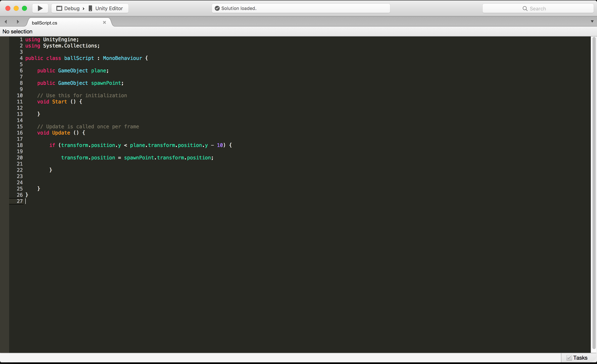
Task: Open the Search field in toolbar
Action: coord(538,8)
